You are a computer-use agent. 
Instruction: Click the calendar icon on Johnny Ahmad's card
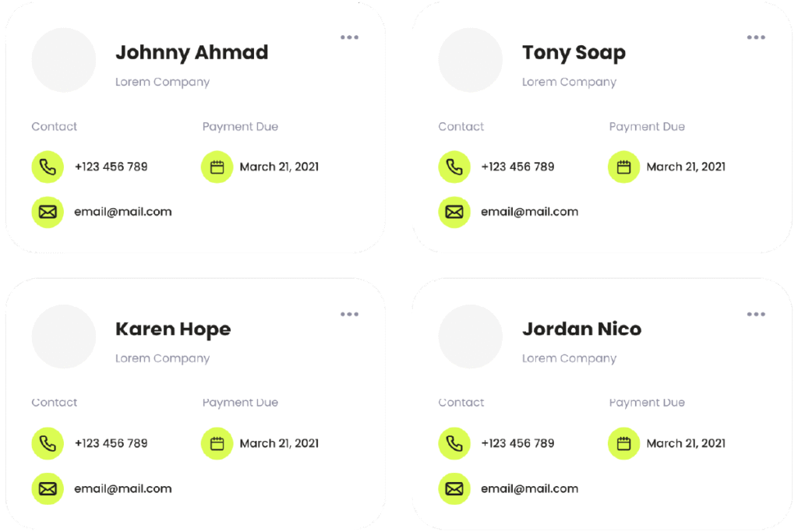point(217,167)
